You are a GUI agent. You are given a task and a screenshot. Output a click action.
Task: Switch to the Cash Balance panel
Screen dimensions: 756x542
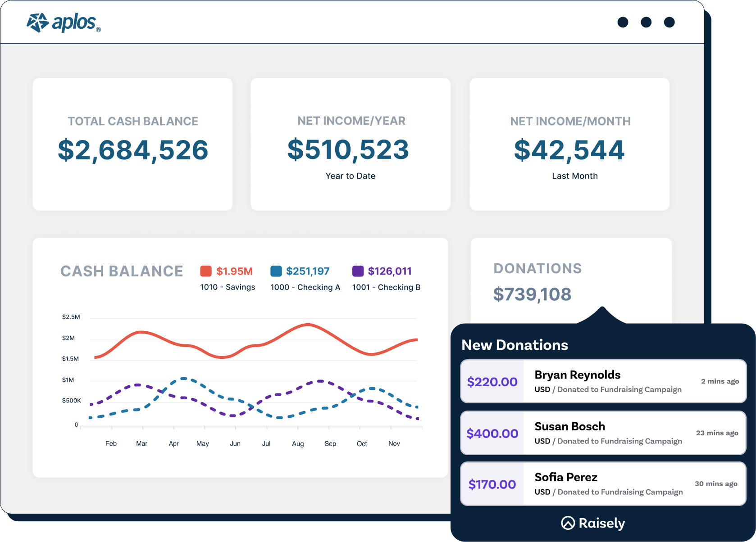pyautogui.click(x=122, y=271)
